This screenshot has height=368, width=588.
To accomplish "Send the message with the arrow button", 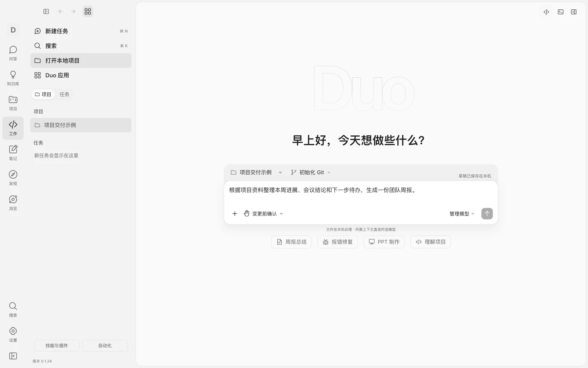I will coord(487,213).
